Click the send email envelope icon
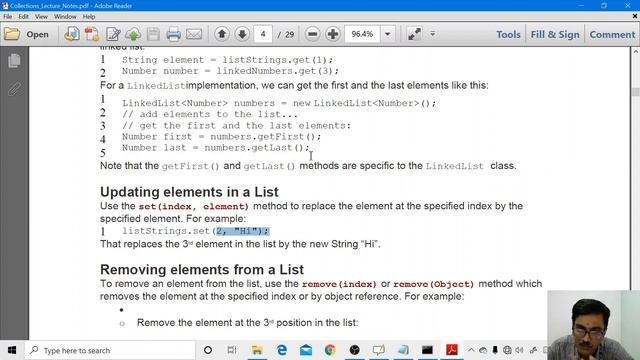This screenshot has width=640, height=360. tap(194, 34)
